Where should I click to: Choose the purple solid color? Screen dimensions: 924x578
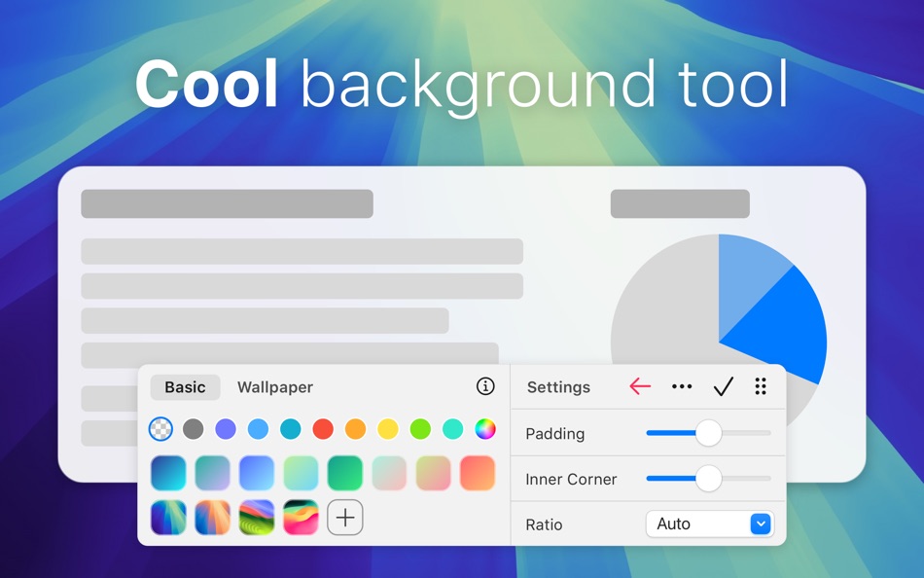click(226, 429)
